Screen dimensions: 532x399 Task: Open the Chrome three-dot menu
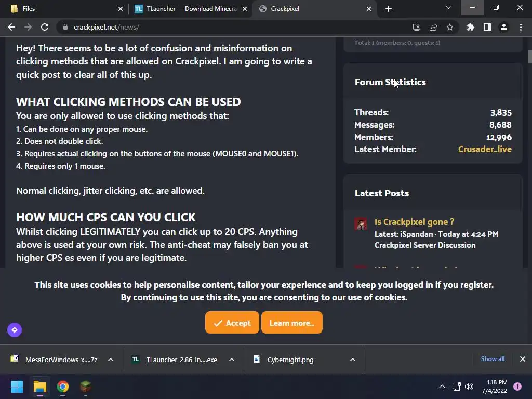(521, 27)
